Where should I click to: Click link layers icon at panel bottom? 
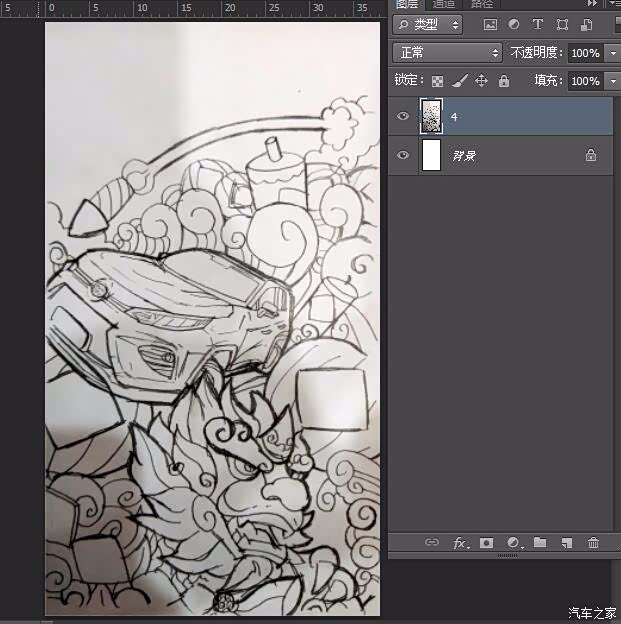click(432, 542)
